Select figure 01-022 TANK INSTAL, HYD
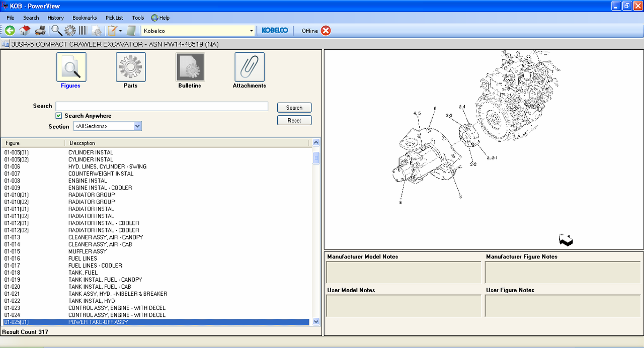 [156, 301]
